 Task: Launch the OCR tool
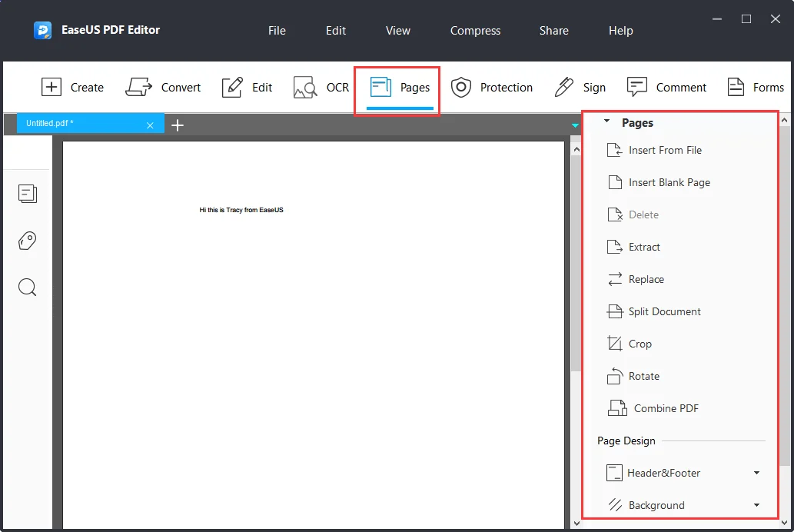[321, 87]
